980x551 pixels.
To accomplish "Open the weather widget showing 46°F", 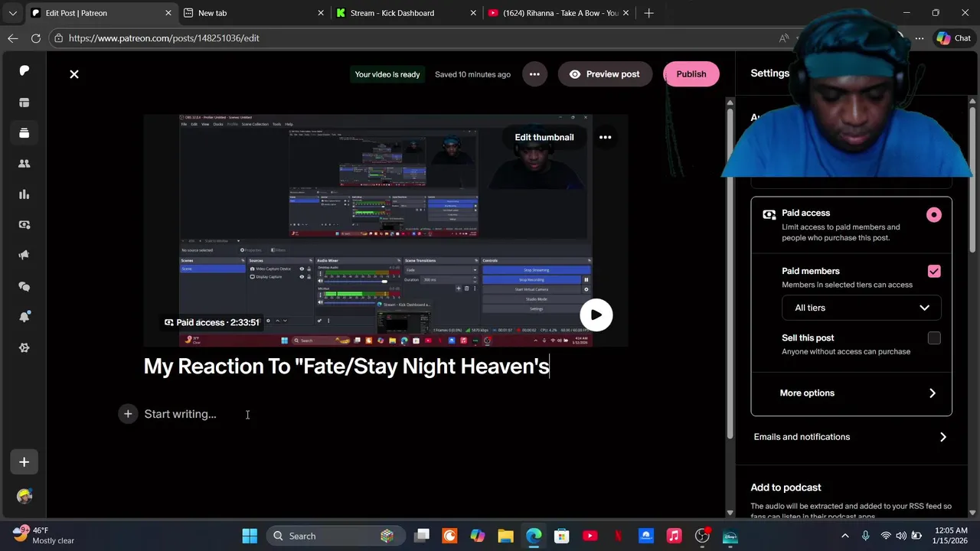I will (x=44, y=535).
